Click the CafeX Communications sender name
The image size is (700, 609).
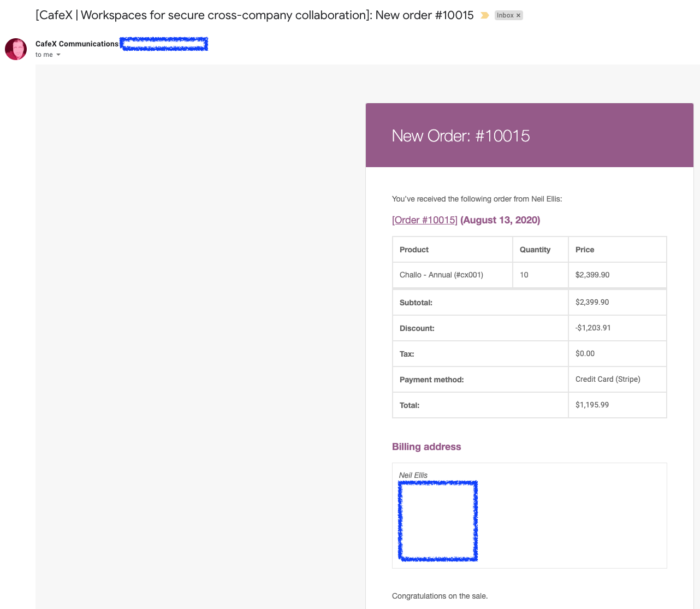coord(77,44)
